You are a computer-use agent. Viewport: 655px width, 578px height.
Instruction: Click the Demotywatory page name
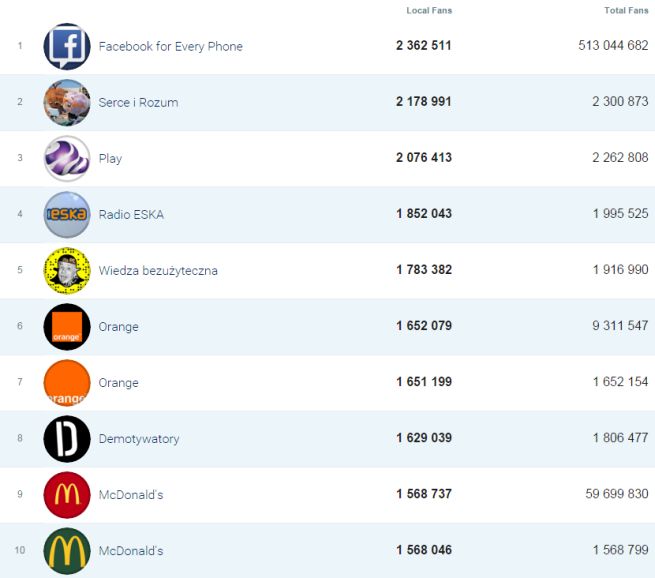(x=138, y=439)
